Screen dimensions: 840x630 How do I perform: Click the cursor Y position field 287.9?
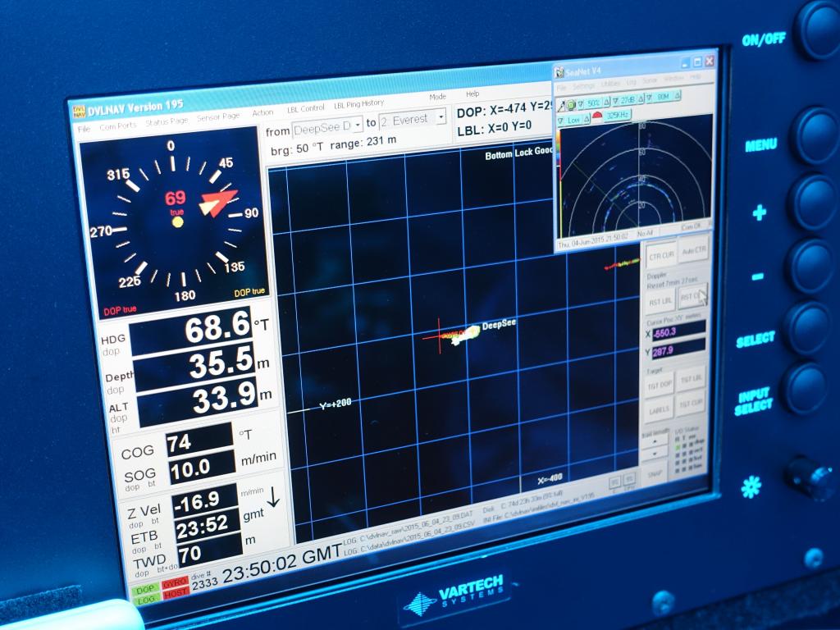click(678, 349)
